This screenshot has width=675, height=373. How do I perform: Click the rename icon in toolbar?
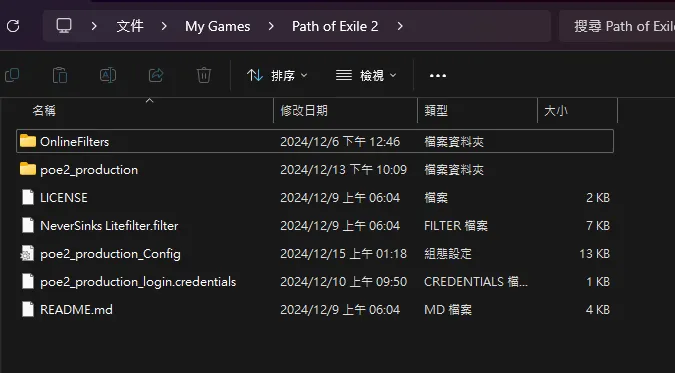[x=108, y=75]
